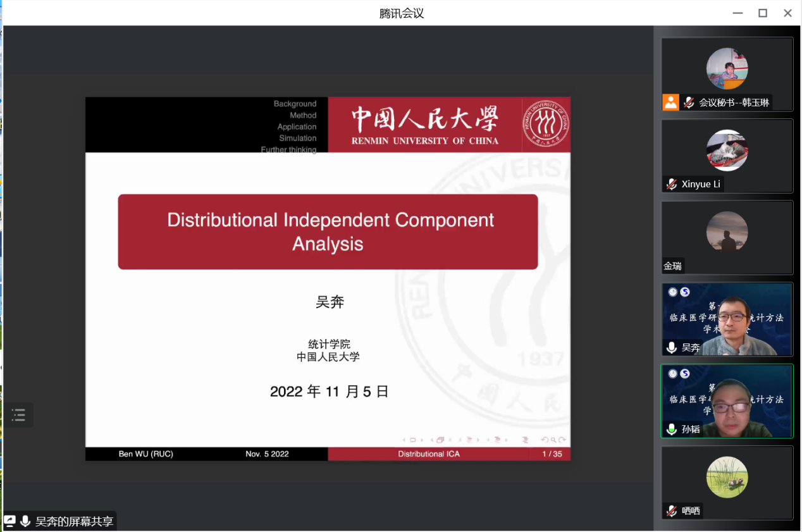Click the magnifier search icon on slide
802x532 pixels.
coord(553,440)
